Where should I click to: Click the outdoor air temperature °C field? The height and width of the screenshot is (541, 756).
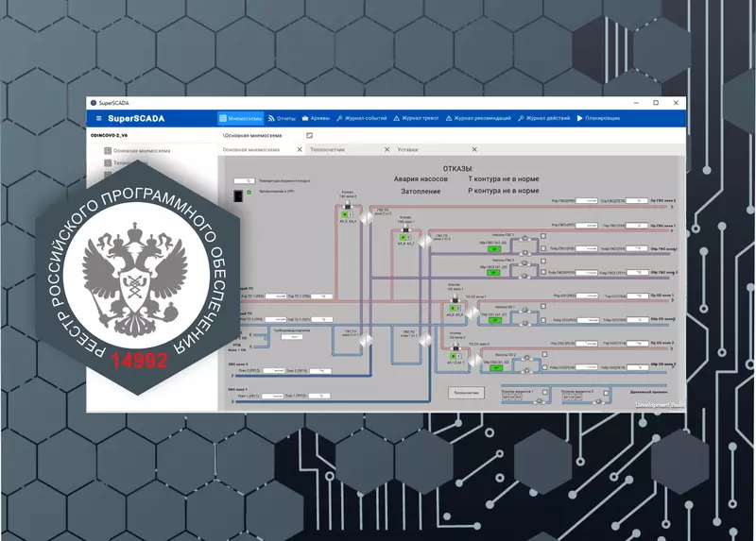coord(245,181)
